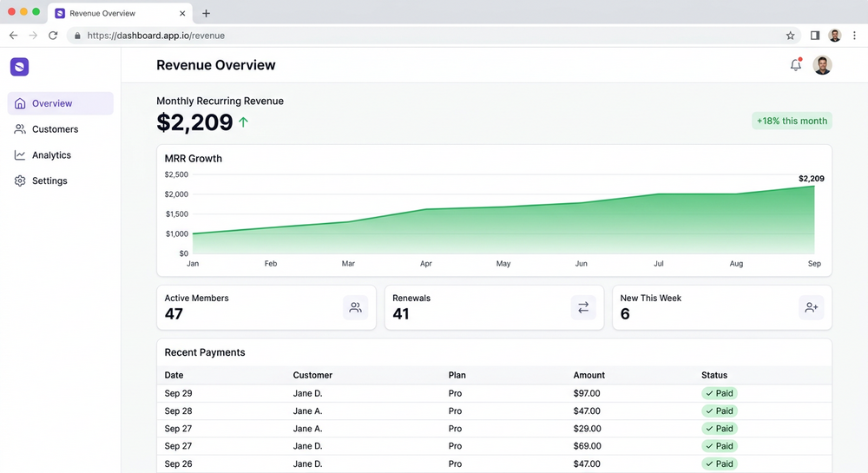Open Analytics from the sidebar
The height and width of the screenshot is (473, 868).
(x=61, y=155)
